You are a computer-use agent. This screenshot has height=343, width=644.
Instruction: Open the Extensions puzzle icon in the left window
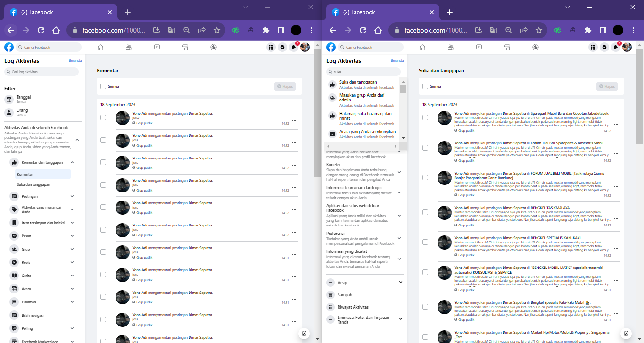(266, 30)
